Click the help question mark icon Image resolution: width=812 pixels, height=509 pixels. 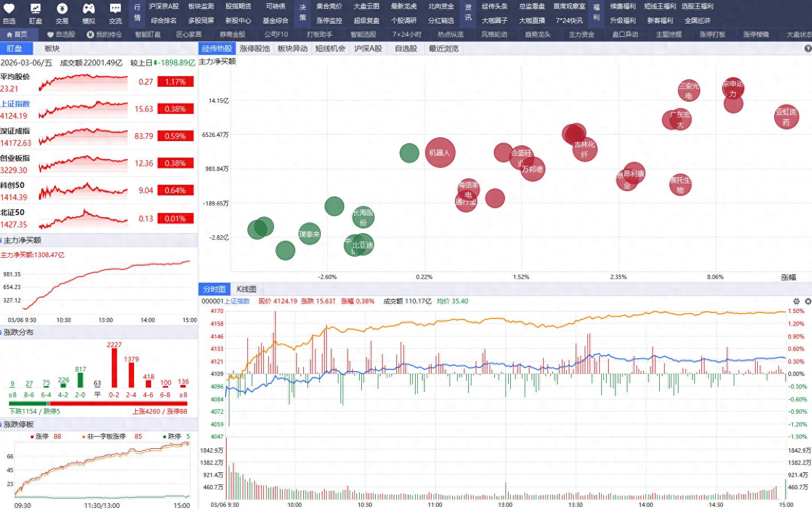click(808, 48)
